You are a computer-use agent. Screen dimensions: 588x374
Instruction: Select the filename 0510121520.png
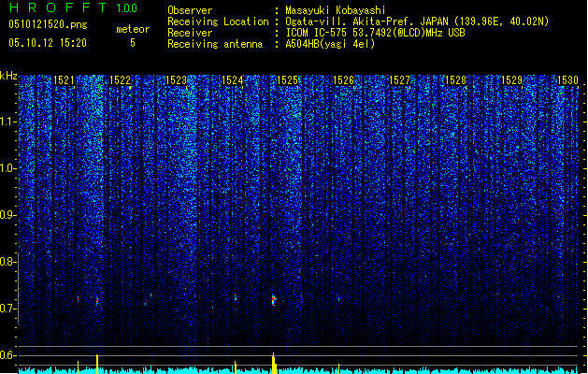click(48, 24)
